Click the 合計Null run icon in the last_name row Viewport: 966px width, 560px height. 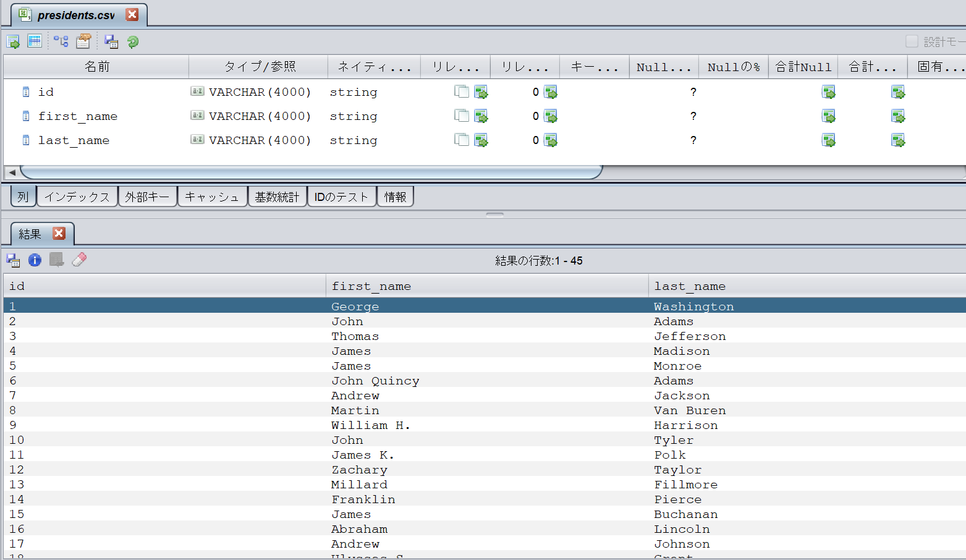click(829, 140)
